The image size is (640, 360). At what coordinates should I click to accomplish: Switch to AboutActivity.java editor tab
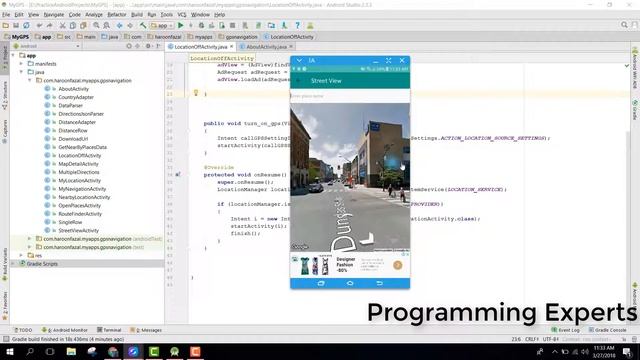point(266,47)
